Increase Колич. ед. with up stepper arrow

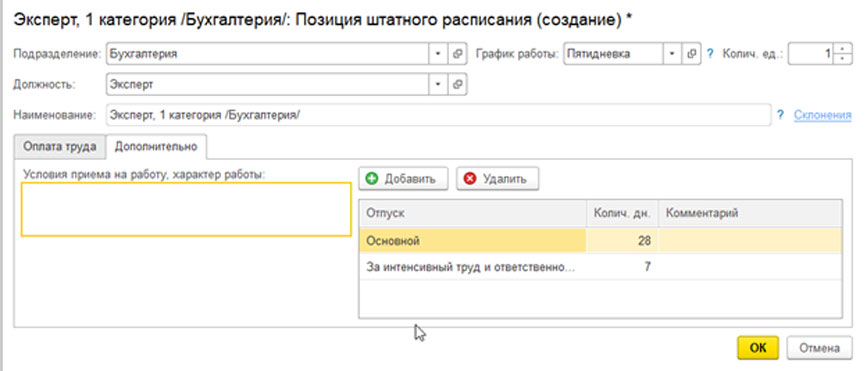[842, 49]
